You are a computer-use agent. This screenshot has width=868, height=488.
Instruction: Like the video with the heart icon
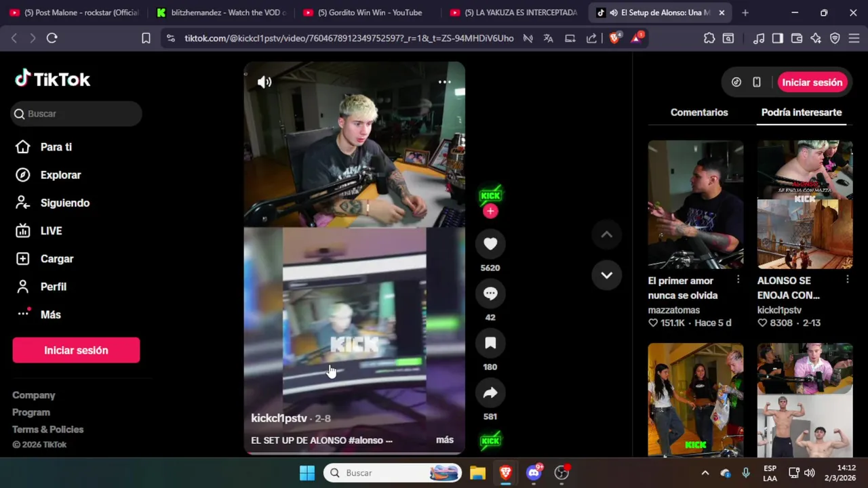coord(490,244)
